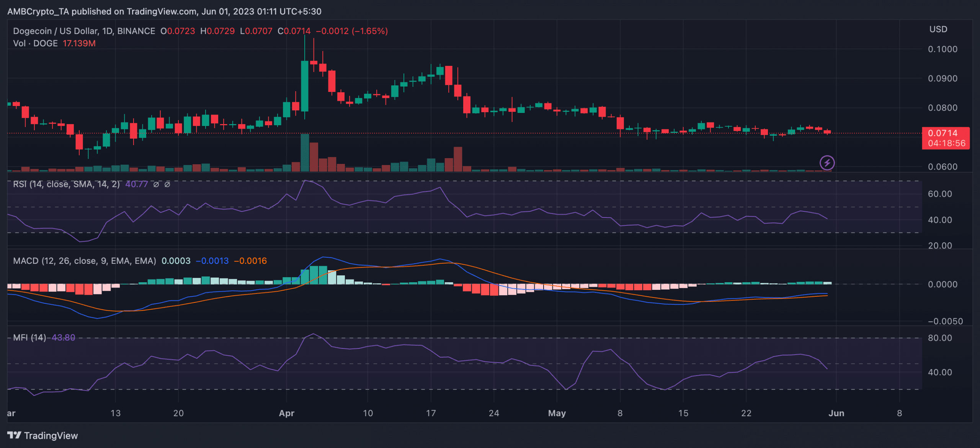The width and height of the screenshot is (980, 448).
Task: Select the MACD (12, 26, close, 9, EMA, EMA) legend
Action: click(x=85, y=261)
